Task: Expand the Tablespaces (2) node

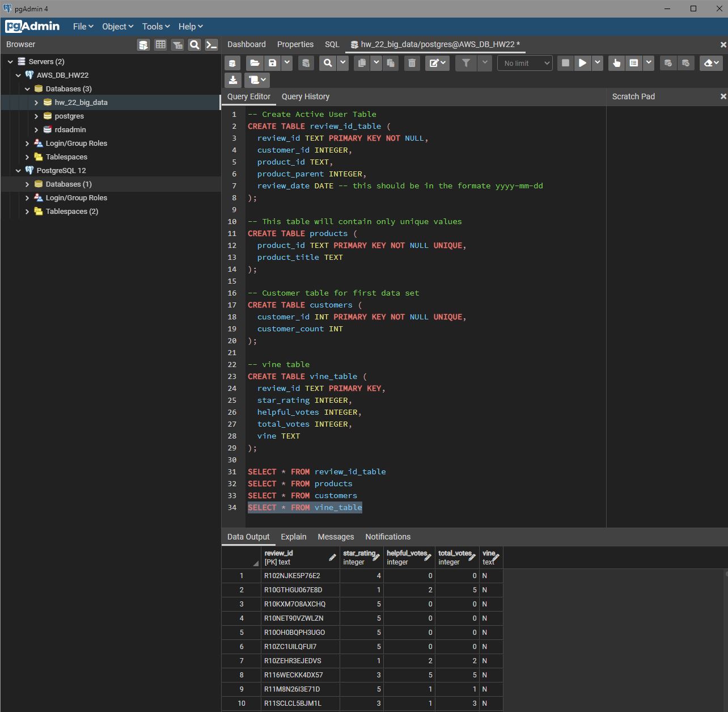Action: [27, 212]
